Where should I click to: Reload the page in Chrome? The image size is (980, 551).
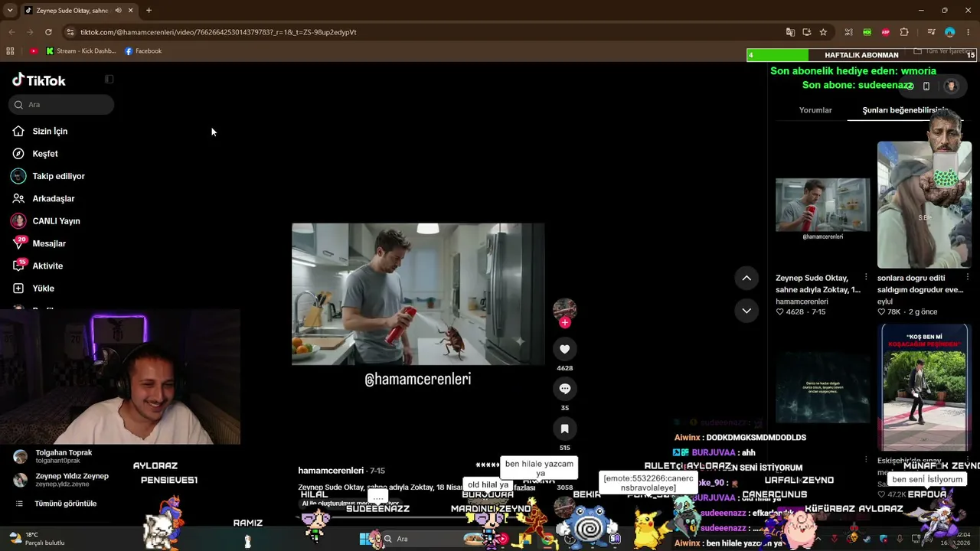[48, 32]
